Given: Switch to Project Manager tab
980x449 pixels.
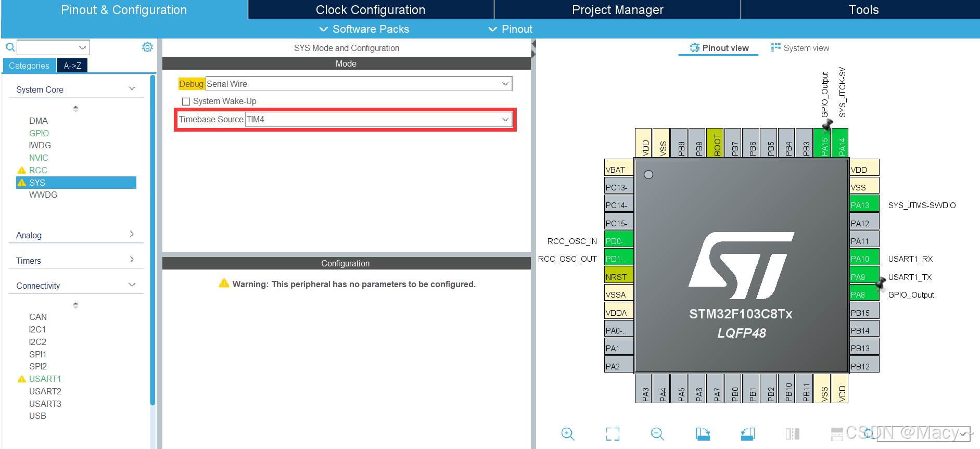Looking at the screenshot, I should 617,9.
